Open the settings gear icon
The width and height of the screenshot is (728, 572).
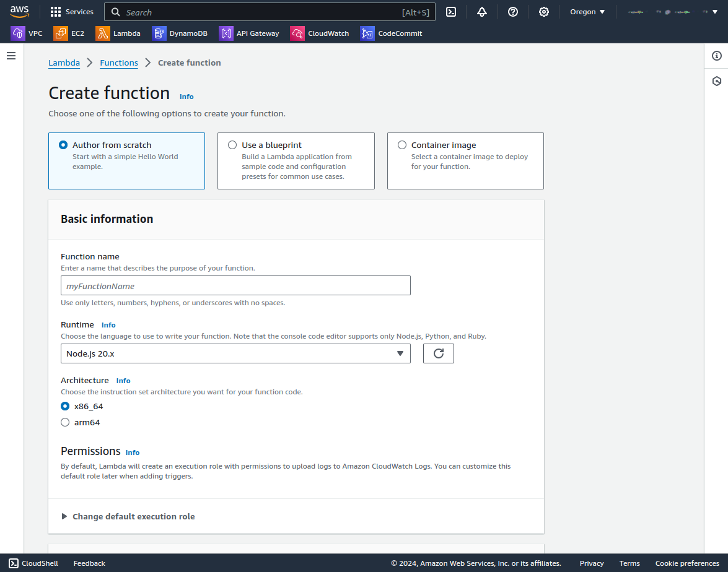click(x=544, y=12)
